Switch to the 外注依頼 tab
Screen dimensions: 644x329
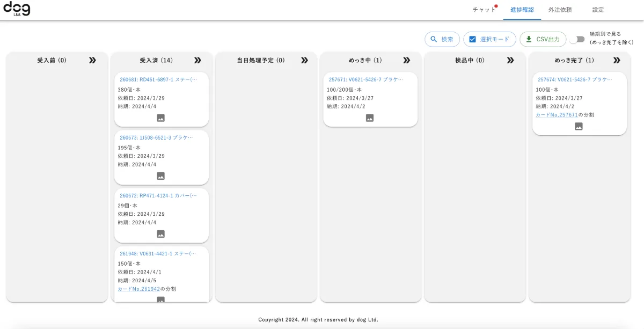coord(560,10)
